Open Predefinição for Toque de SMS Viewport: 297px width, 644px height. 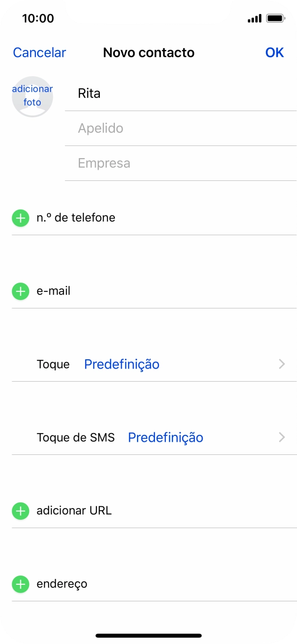(165, 437)
